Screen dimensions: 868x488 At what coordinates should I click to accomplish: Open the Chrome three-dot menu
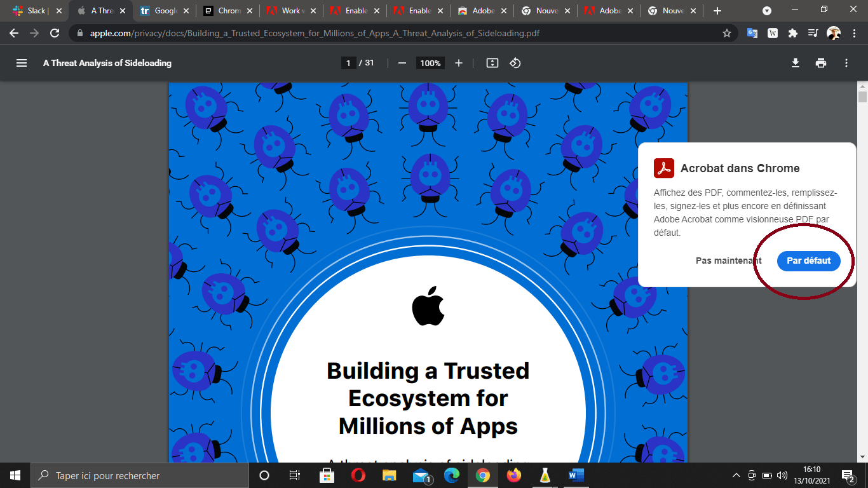853,33
